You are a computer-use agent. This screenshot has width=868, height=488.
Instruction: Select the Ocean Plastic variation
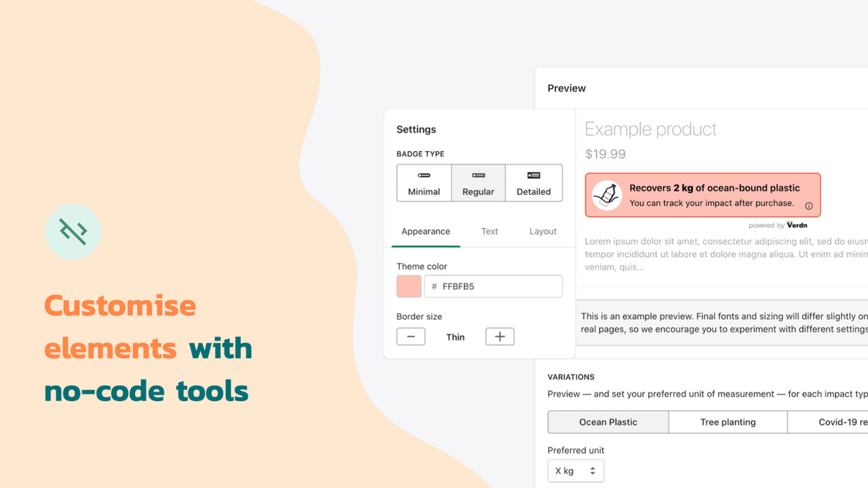click(x=608, y=422)
